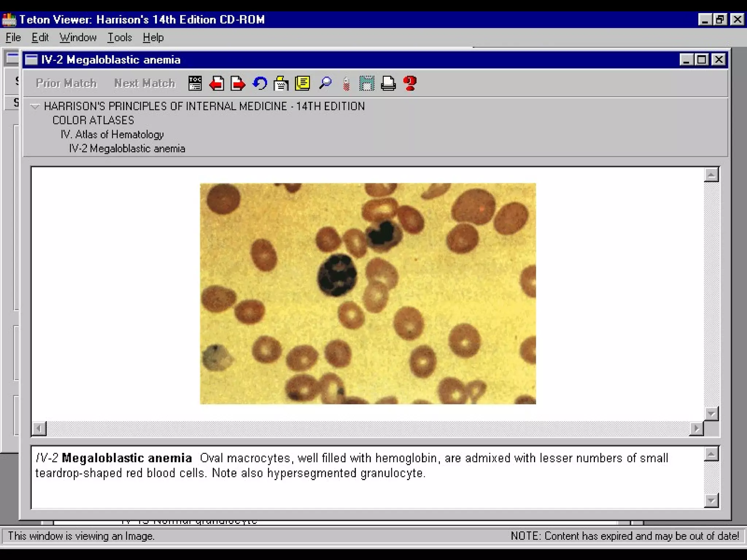Click the printer icon in toolbar

point(388,83)
